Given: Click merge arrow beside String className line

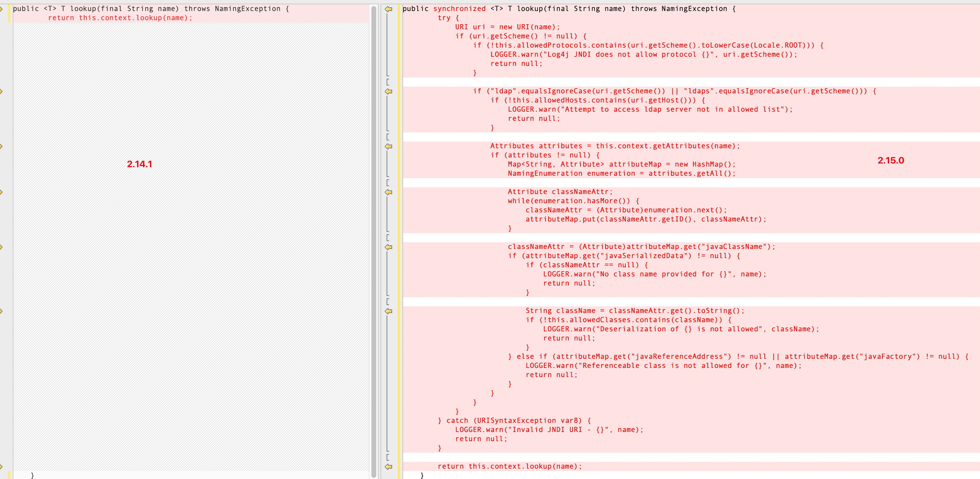Looking at the screenshot, I should (388, 311).
